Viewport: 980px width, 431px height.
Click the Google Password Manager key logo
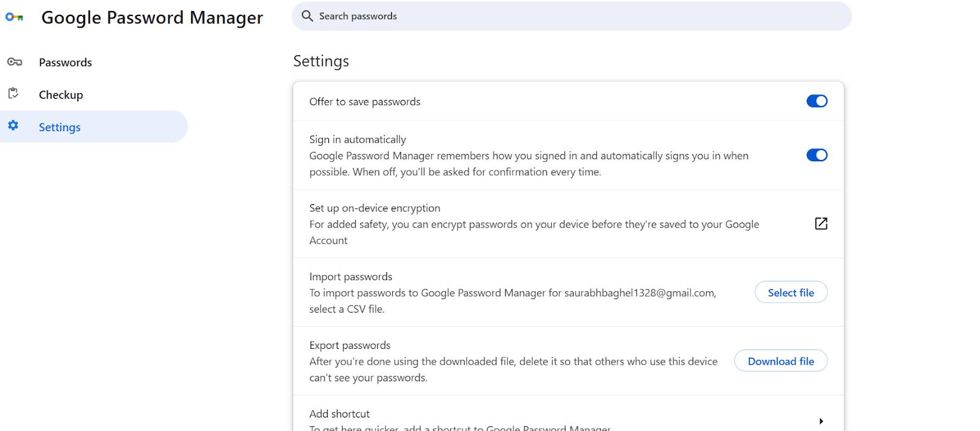[13, 17]
